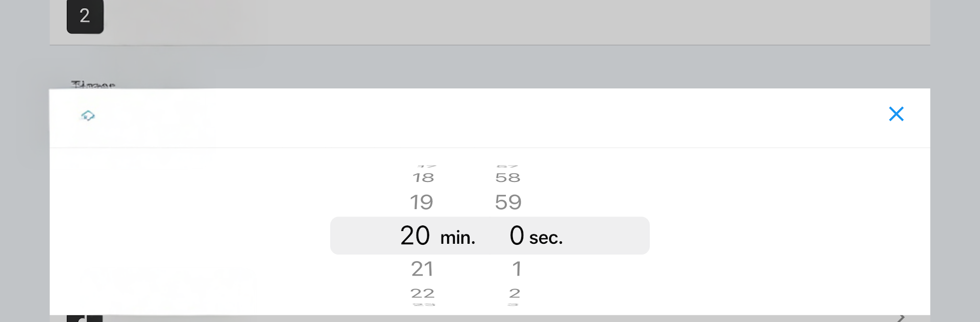Click the "min." unit label
980x322 pixels.
tap(458, 238)
